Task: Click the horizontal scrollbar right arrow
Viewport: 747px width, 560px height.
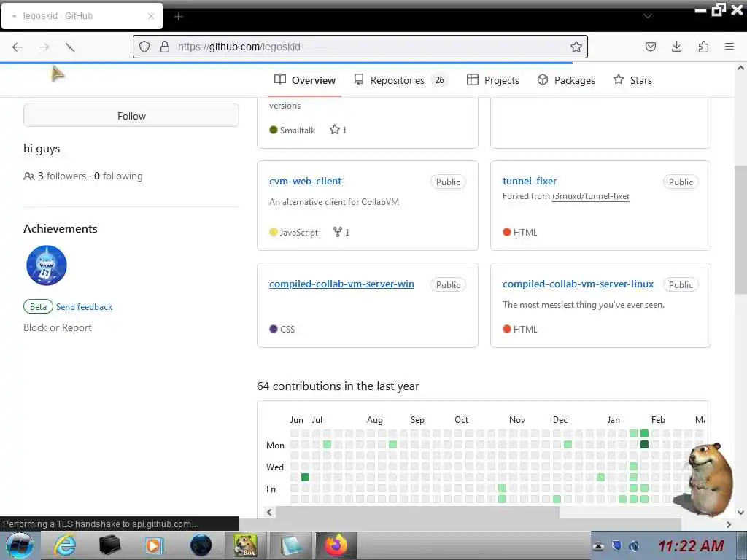Action: 729,524
